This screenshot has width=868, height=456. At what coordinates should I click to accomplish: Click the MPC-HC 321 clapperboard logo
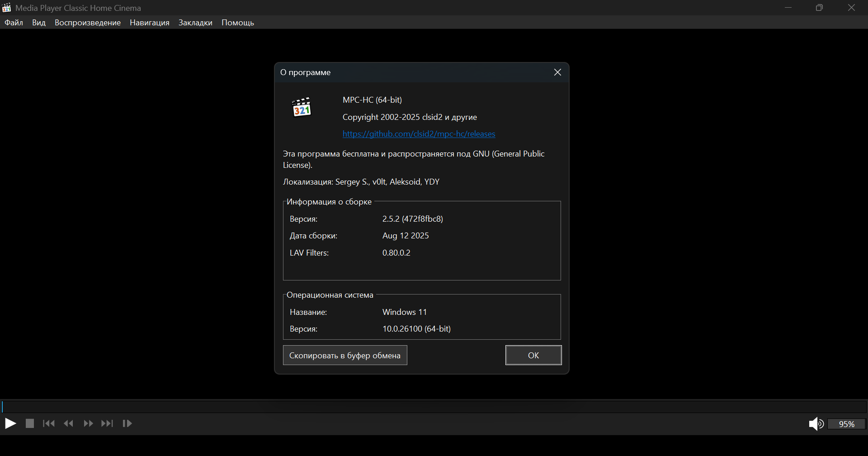coord(302,107)
